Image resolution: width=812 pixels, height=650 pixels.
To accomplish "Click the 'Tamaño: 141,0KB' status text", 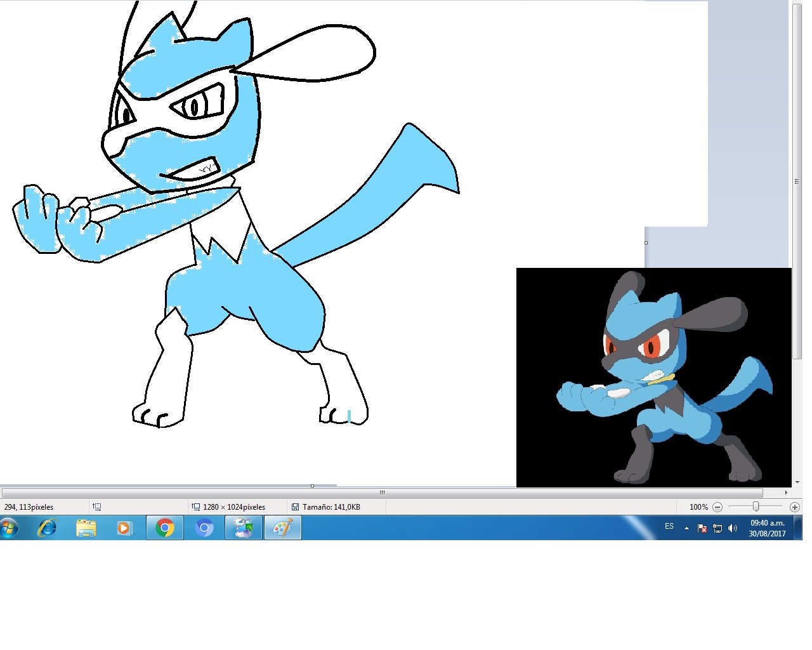I will (x=331, y=507).
